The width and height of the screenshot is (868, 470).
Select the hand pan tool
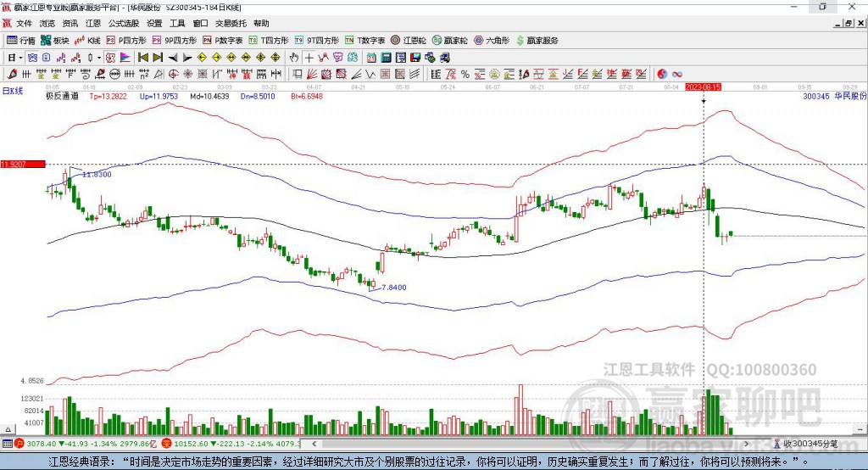point(294,58)
